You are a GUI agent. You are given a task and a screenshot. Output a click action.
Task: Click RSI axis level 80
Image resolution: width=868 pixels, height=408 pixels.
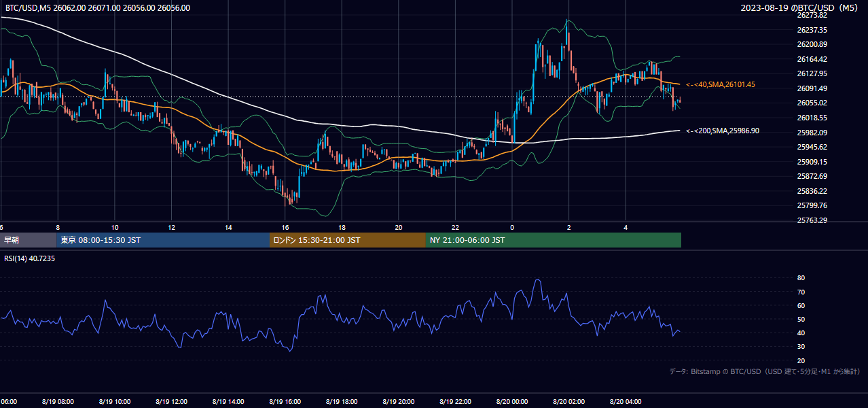[801, 278]
